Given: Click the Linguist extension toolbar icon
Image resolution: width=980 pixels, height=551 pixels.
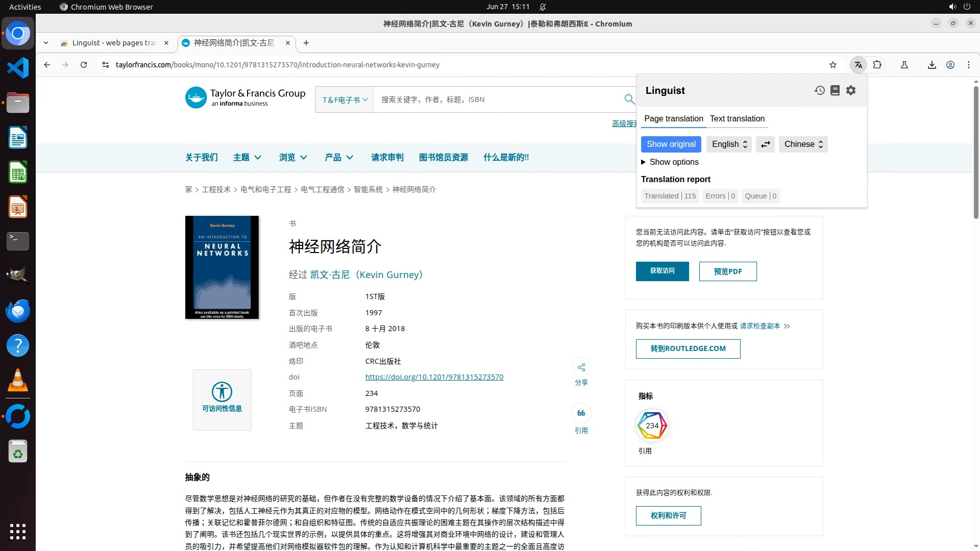Looking at the screenshot, I should [859, 65].
